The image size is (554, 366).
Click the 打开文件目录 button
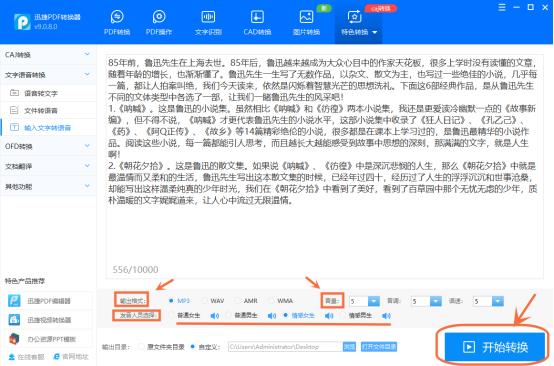point(379,347)
